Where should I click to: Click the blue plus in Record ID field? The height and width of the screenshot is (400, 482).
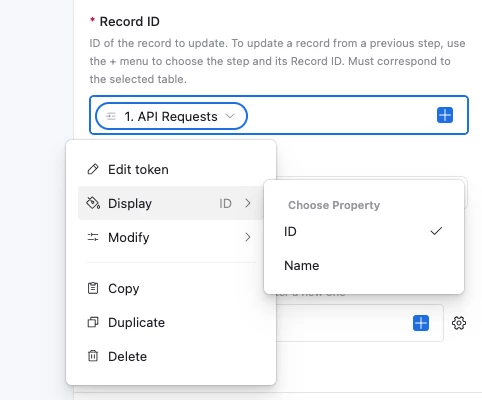[445, 115]
